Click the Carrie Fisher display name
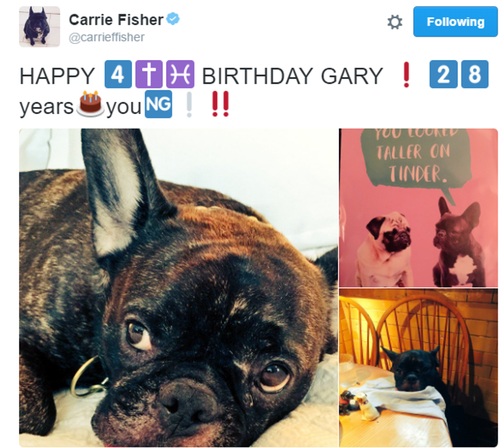This screenshot has height=448, width=502. [116, 20]
